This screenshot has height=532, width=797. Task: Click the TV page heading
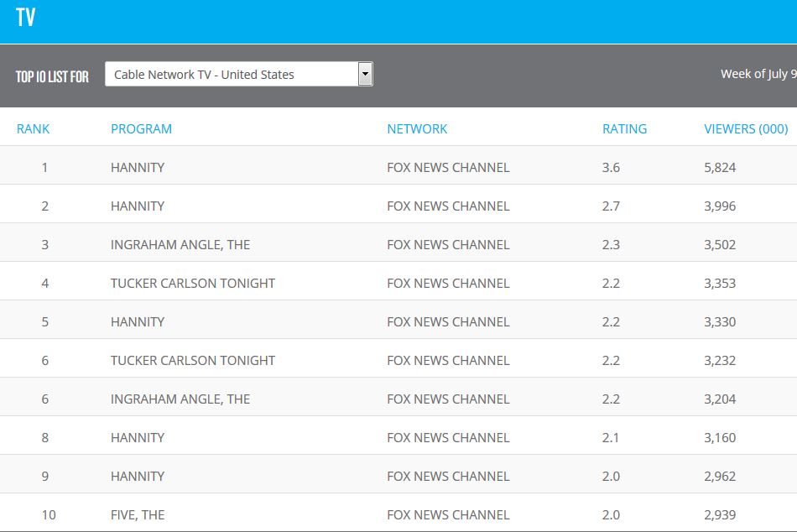[25, 18]
